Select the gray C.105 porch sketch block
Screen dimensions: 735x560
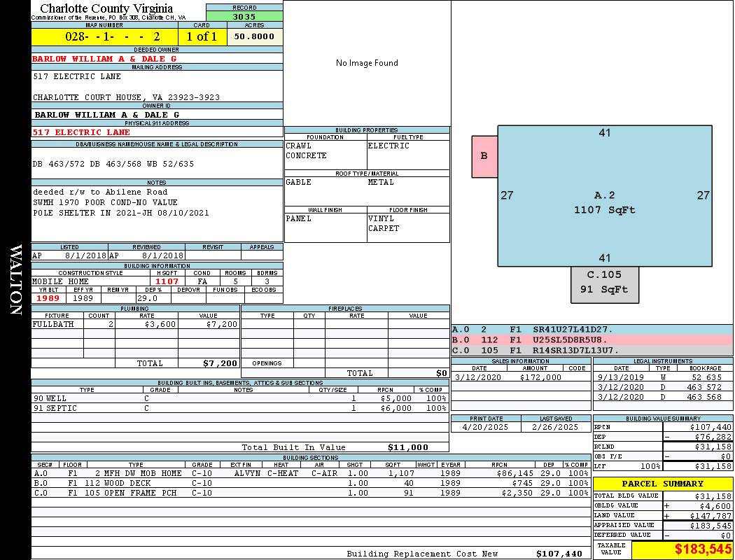[x=604, y=282]
